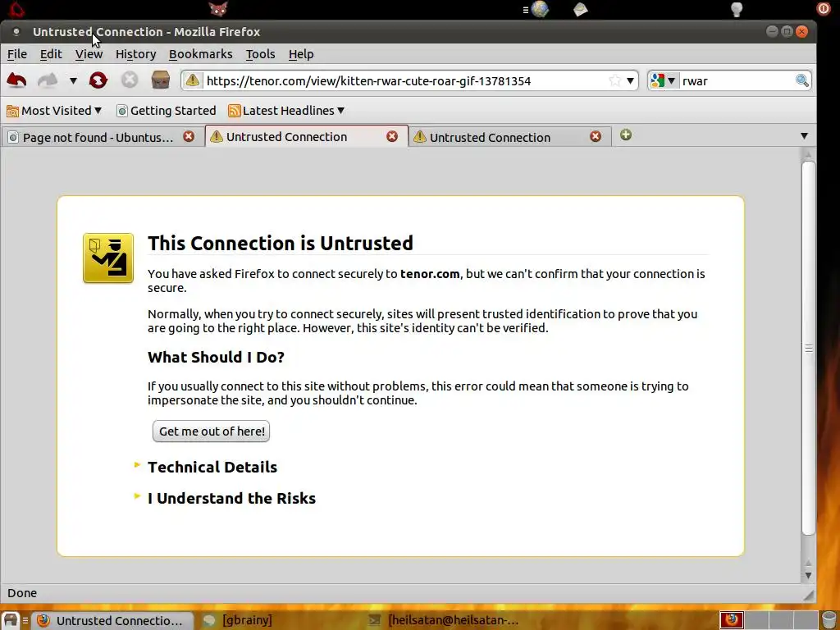The image size is (840, 630).
Task: Expand I Understand the Risks section
Action: pos(231,498)
